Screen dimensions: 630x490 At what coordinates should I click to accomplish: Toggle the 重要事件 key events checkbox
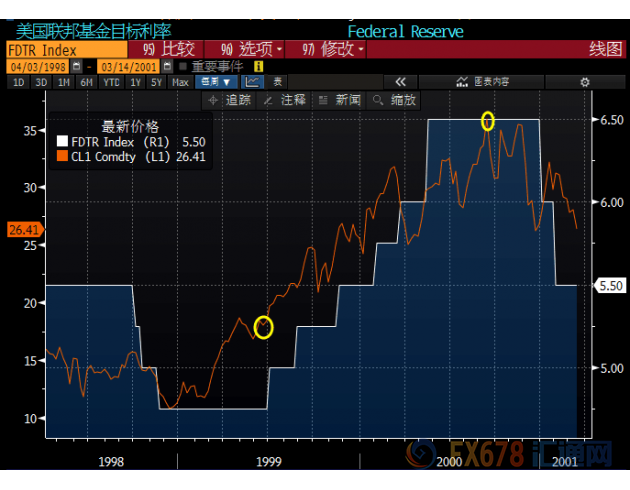tap(184, 66)
